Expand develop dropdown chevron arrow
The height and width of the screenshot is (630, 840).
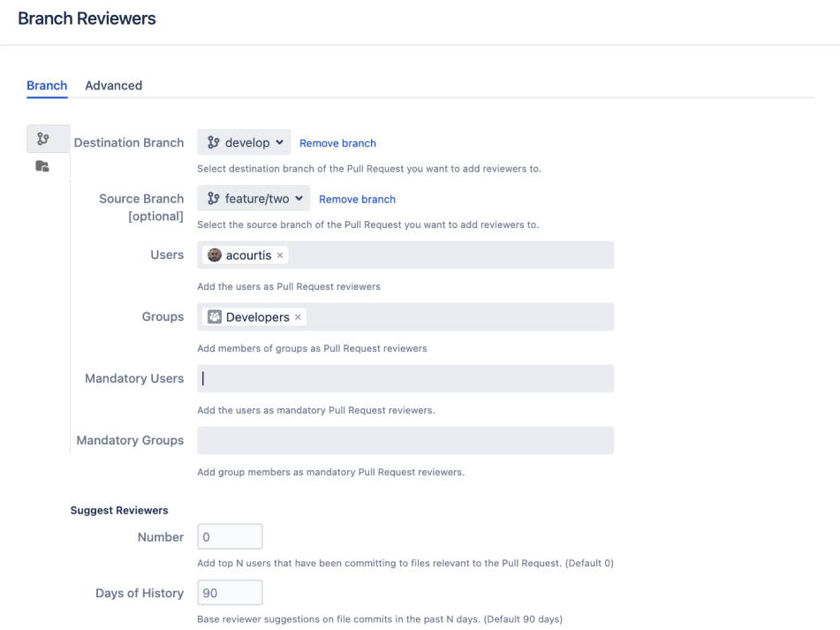click(x=280, y=142)
